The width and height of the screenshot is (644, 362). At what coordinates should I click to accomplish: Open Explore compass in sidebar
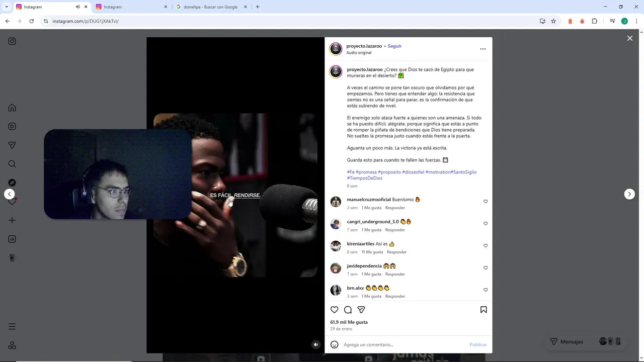click(x=12, y=183)
